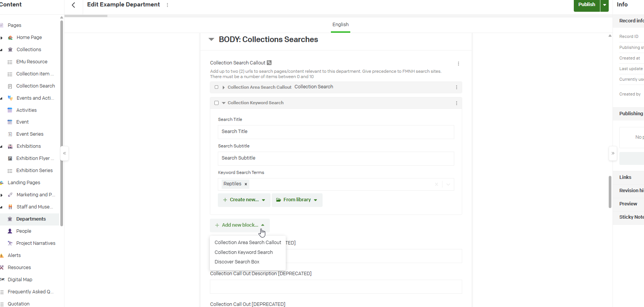Viewport: 644px width, 307px height.
Task: Choose Discover Search Box from the block menu
Action: 237,262
